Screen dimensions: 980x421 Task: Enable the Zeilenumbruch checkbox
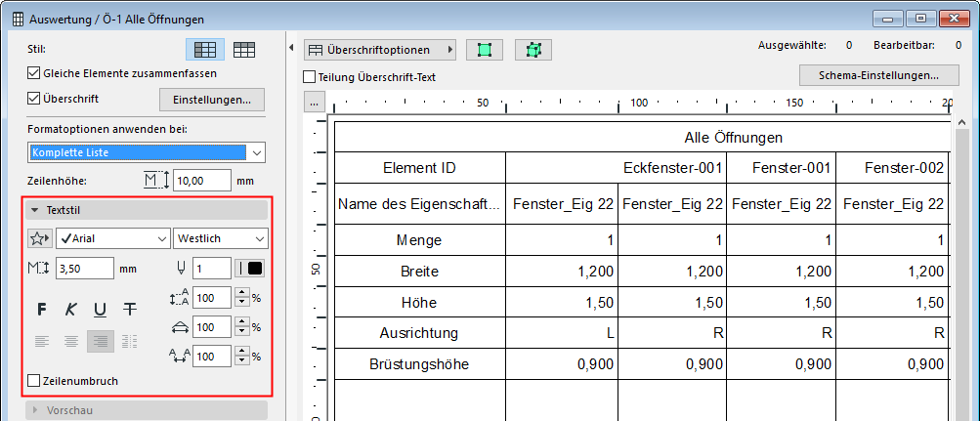(x=34, y=380)
